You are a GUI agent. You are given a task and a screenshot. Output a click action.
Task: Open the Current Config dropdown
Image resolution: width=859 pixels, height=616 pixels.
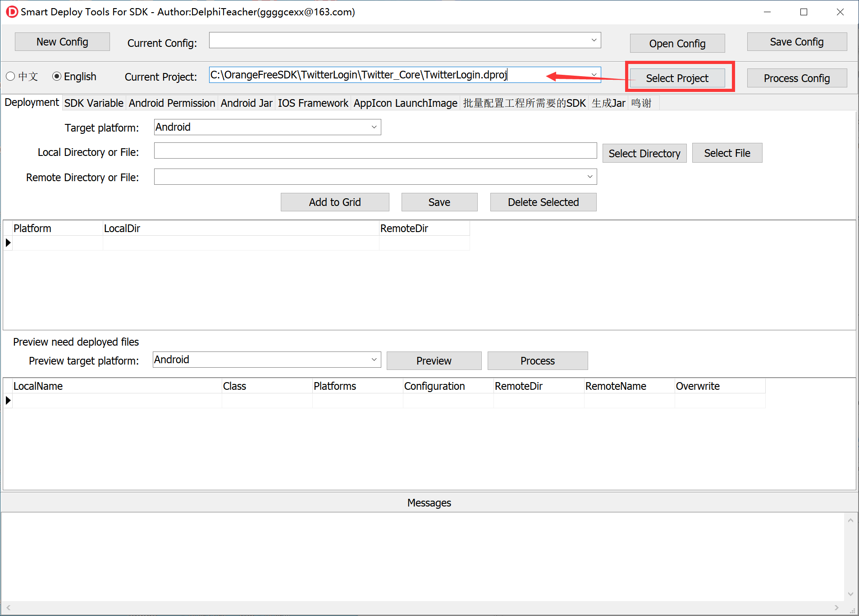(x=594, y=40)
